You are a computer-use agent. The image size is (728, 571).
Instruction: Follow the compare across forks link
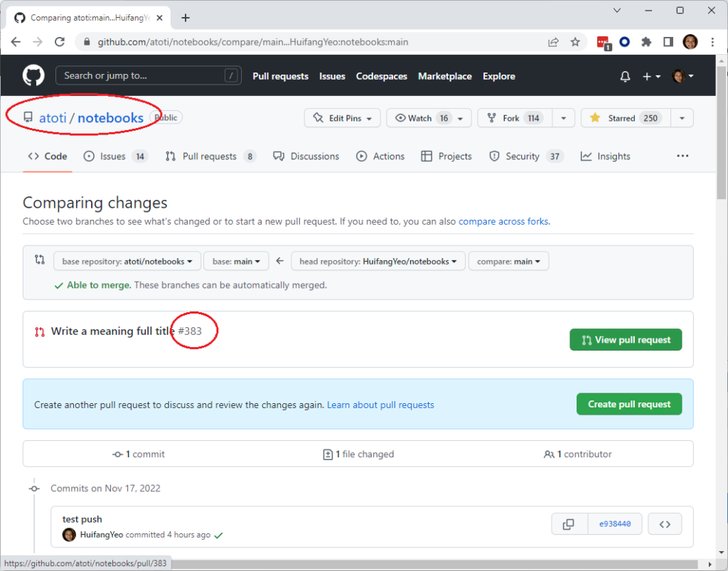[x=503, y=221]
